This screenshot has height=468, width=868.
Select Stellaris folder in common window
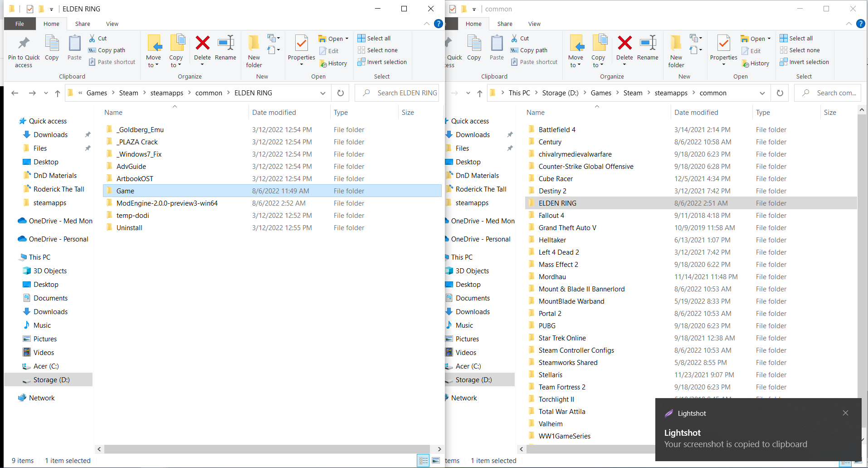[691, 374]
